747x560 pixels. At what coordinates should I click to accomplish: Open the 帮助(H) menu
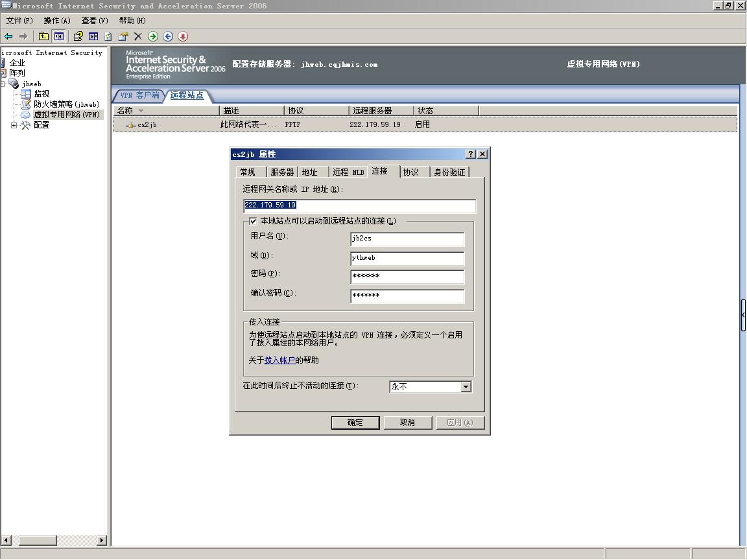coord(132,21)
